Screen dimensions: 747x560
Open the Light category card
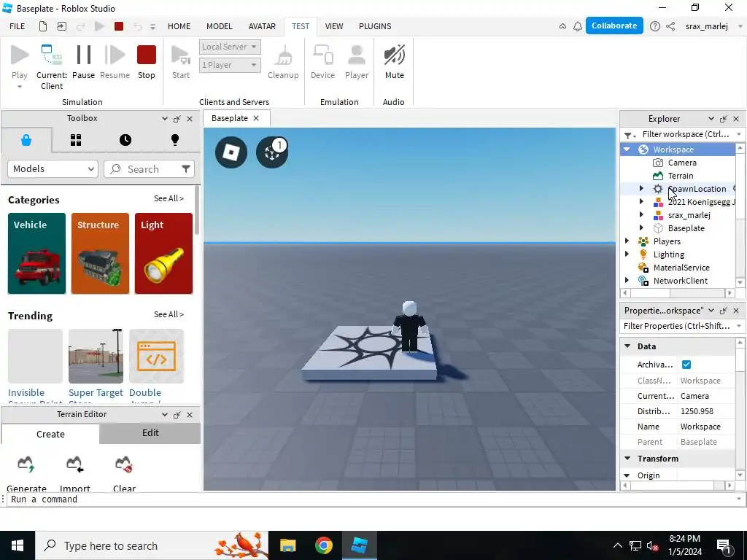163,253
